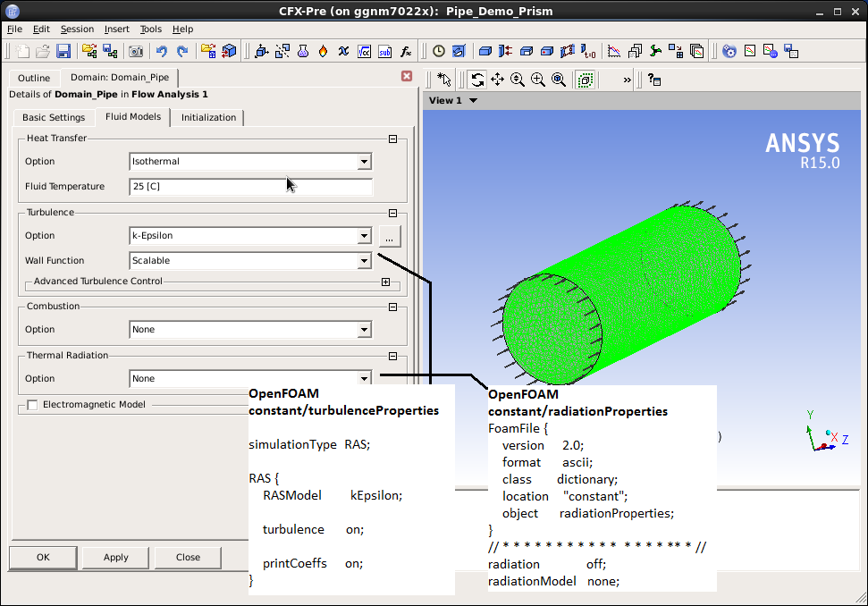
Task: Open the blue gear solver icon
Action: click(729, 52)
